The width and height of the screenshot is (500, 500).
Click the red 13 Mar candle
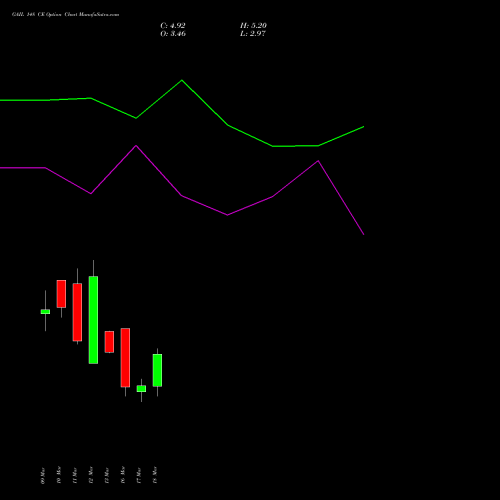[x=109, y=342]
